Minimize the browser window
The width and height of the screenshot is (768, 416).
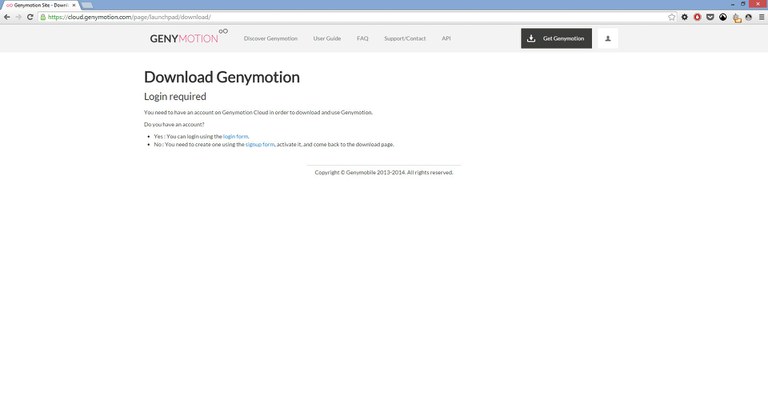coord(732,4)
